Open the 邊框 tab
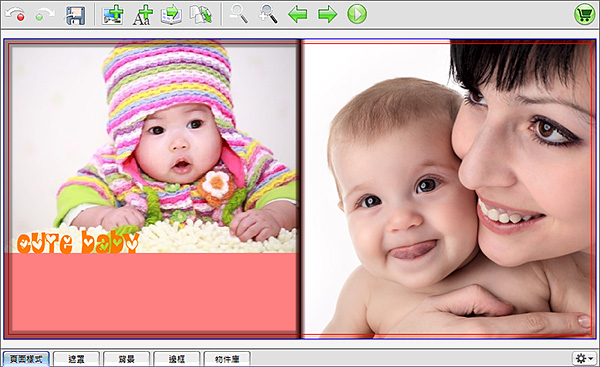 click(176, 359)
